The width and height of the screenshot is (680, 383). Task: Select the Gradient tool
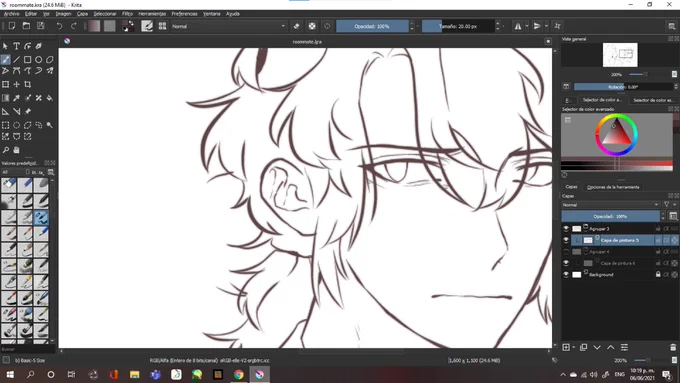coord(6,98)
